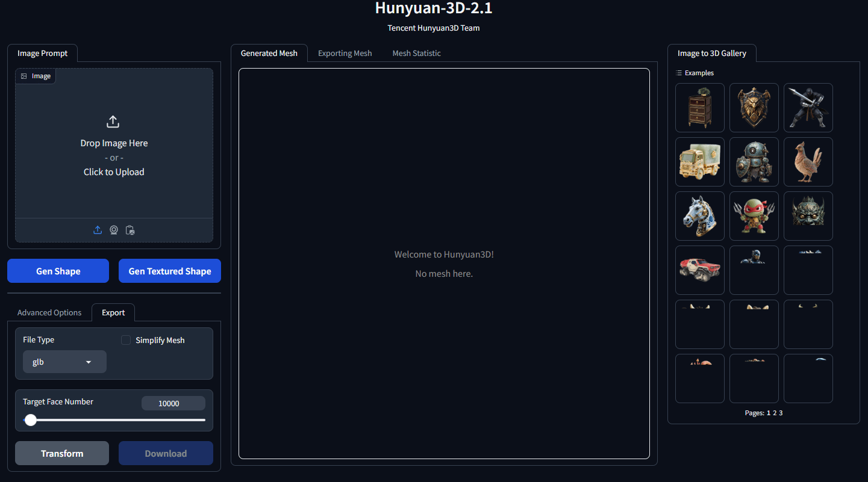This screenshot has width=868, height=482.
Task: Click the Gen Shape button
Action: point(58,271)
